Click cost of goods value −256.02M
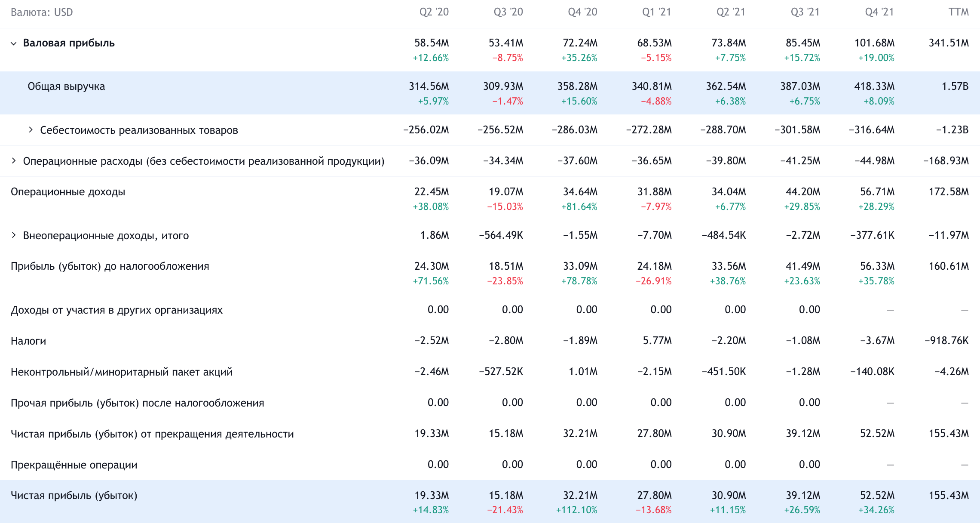 point(426,130)
